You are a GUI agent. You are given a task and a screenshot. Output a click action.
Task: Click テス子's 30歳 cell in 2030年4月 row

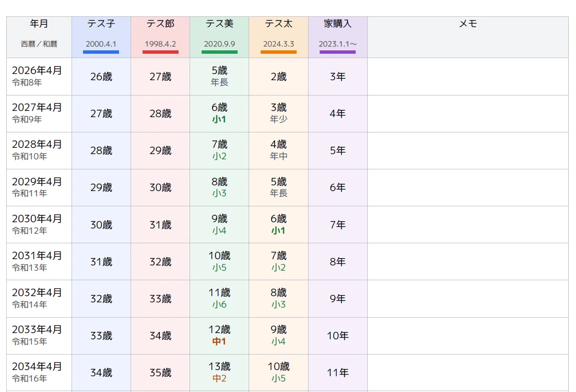pos(101,225)
